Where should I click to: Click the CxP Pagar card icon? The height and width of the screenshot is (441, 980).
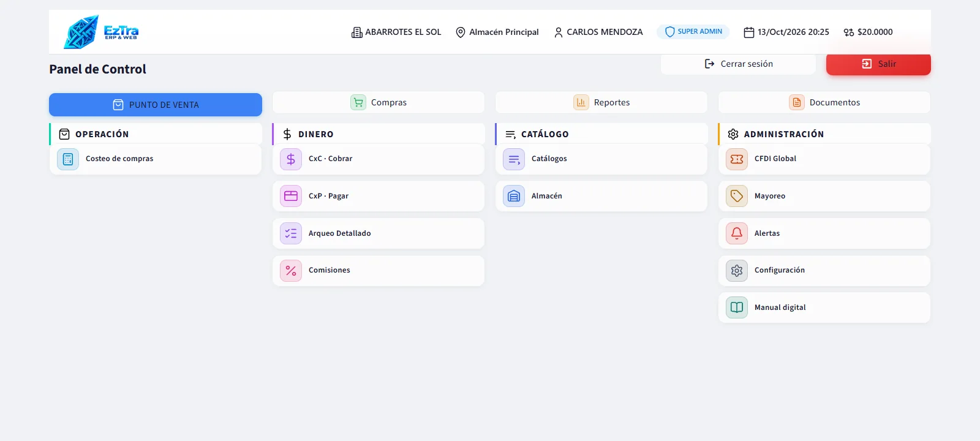tap(291, 196)
